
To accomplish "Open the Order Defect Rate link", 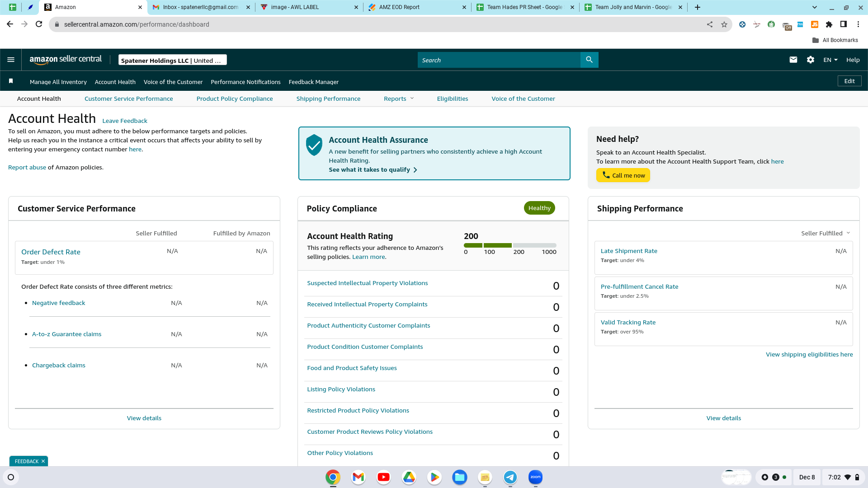I will (x=51, y=252).
